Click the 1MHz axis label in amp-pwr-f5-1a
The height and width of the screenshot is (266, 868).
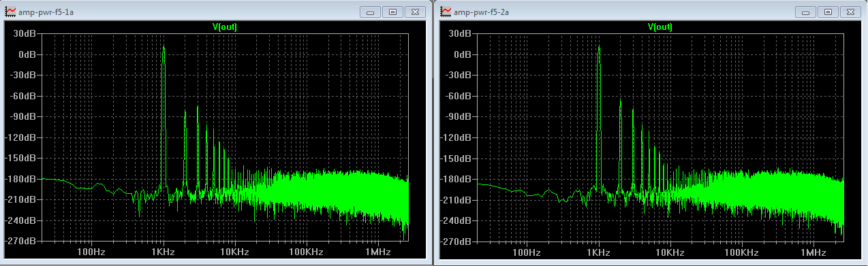tap(377, 252)
